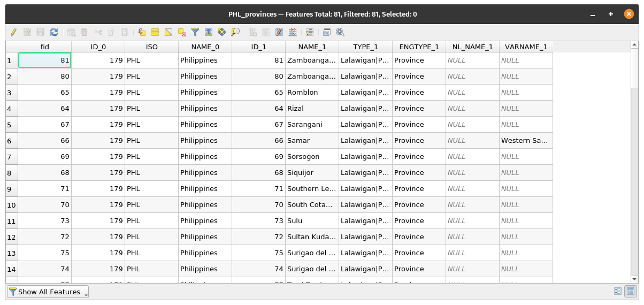Sort by the ID_0 column header
This screenshot has width=644, height=305.
(98, 47)
